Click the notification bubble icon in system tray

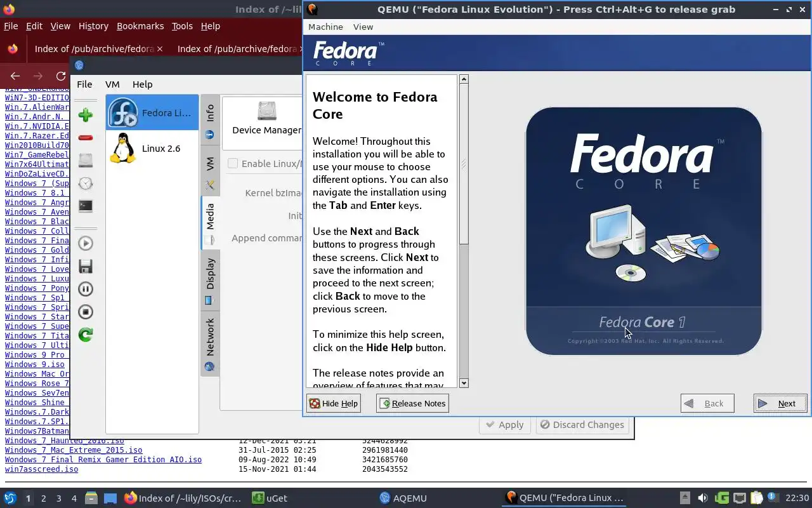pos(773,498)
